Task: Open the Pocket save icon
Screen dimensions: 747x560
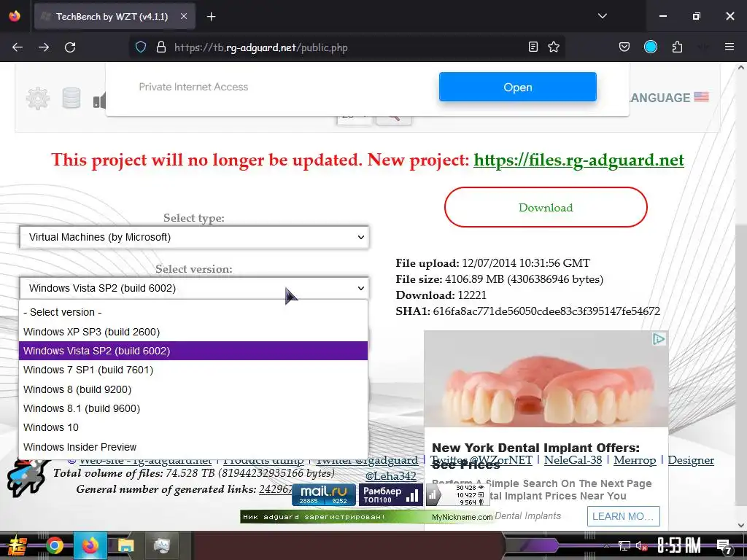Action: coord(624,47)
